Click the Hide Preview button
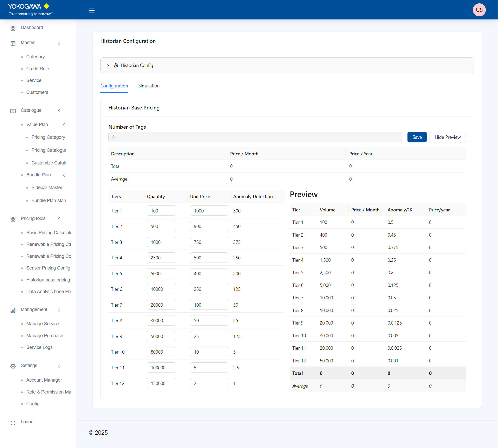 point(447,137)
